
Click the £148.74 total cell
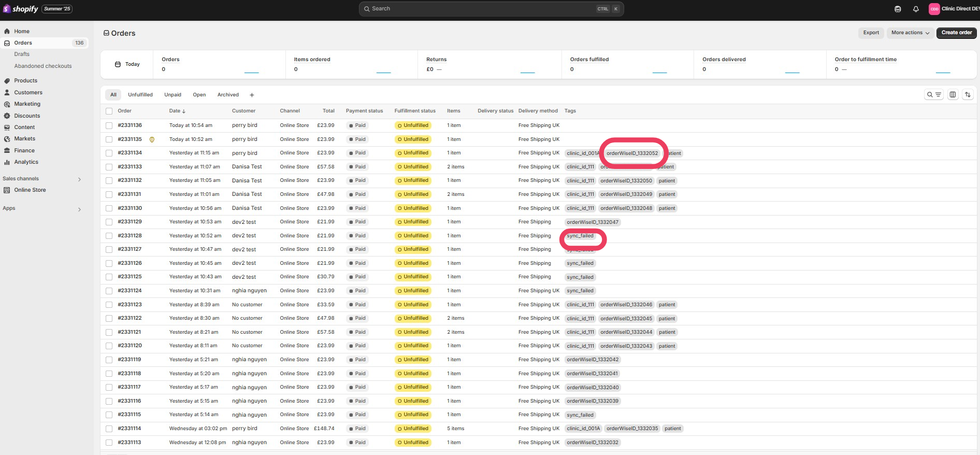coord(324,429)
